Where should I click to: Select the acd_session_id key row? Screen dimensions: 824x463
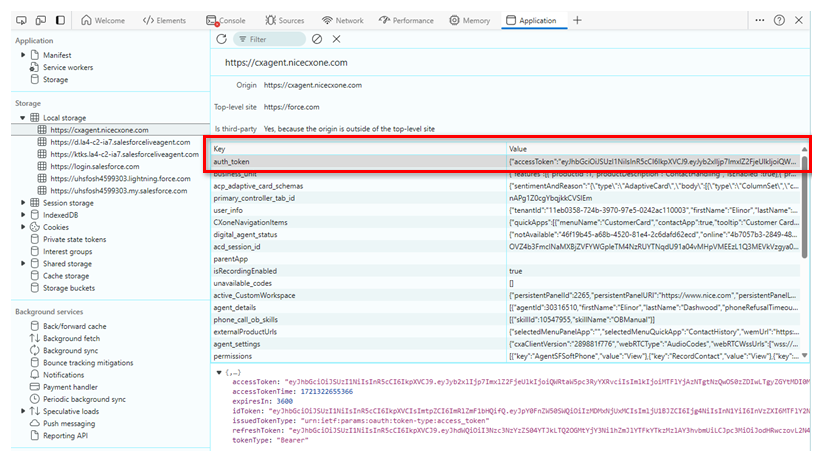(506, 246)
